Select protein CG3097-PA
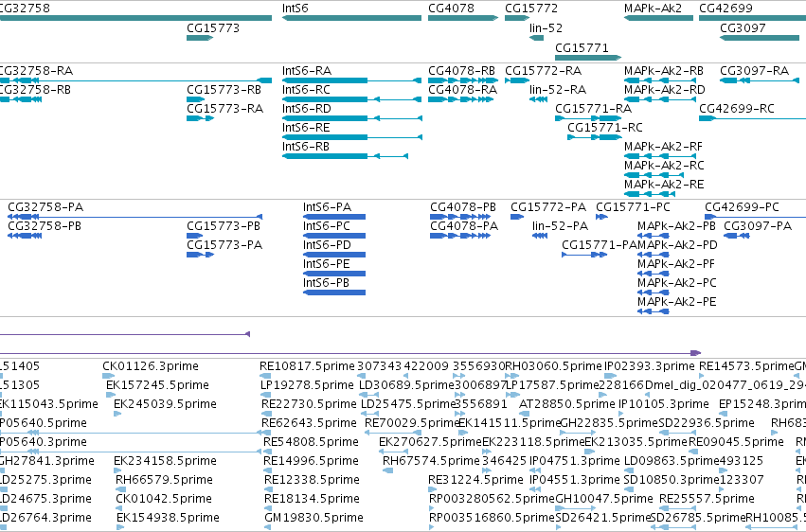This screenshot has width=806, height=532. pos(737,237)
